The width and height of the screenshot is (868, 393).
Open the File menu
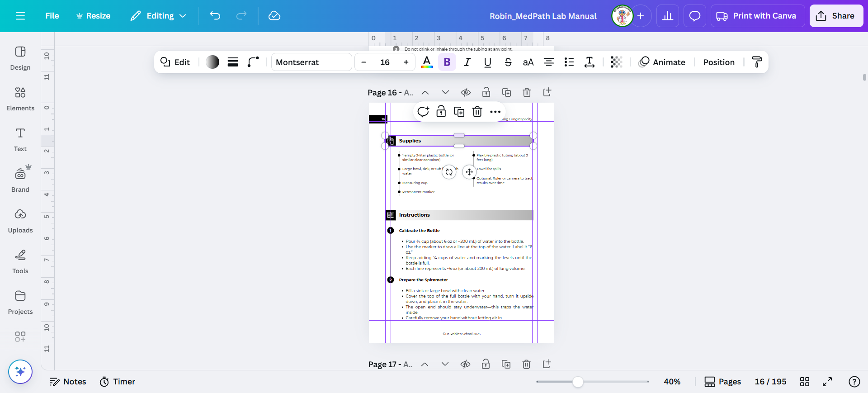(x=52, y=16)
